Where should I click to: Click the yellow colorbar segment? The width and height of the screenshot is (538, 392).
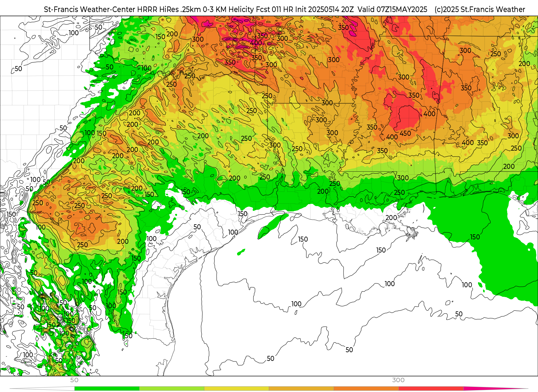point(236,389)
